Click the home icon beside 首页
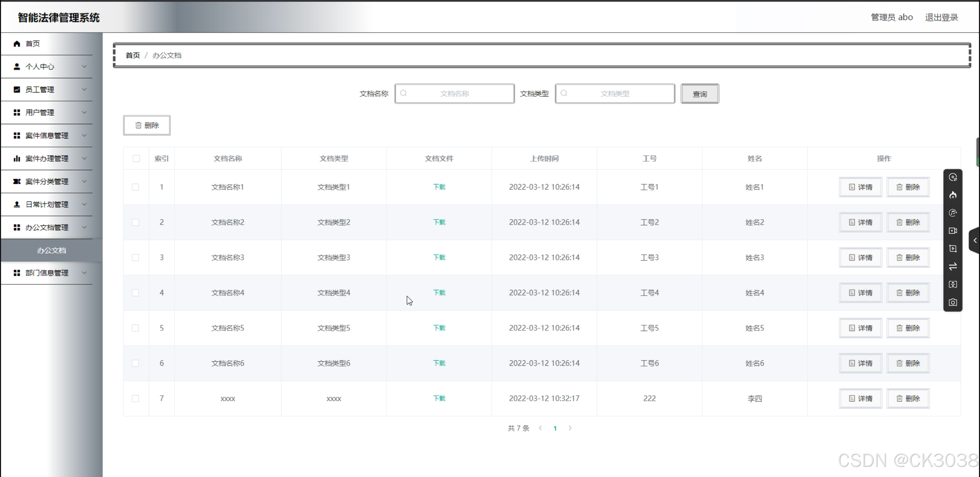 (17, 44)
